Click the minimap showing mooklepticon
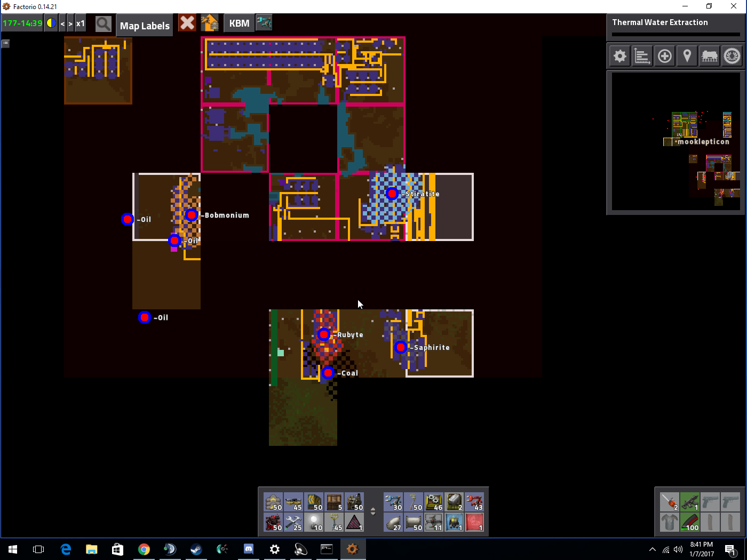The image size is (747, 560). pos(676,141)
